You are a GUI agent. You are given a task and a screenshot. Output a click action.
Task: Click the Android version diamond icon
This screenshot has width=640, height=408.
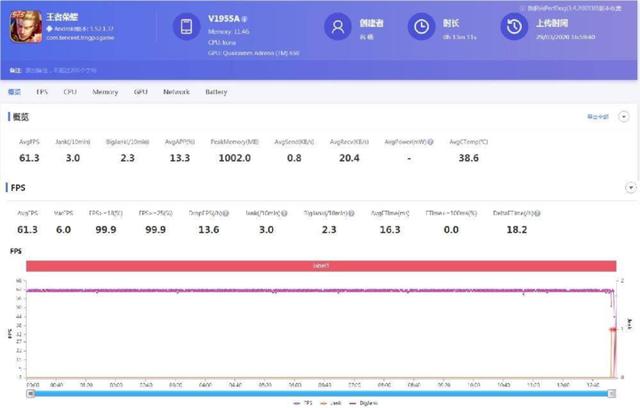click(x=49, y=29)
